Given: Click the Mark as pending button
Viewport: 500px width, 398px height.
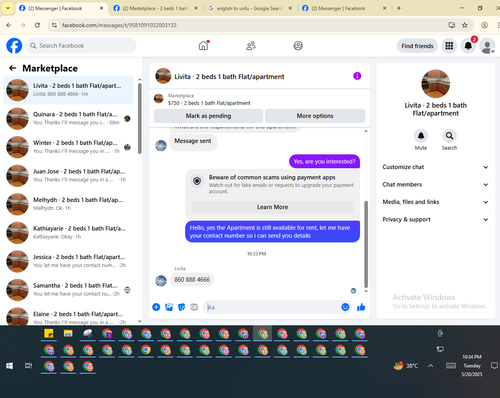Looking at the screenshot, I should [208, 116].
